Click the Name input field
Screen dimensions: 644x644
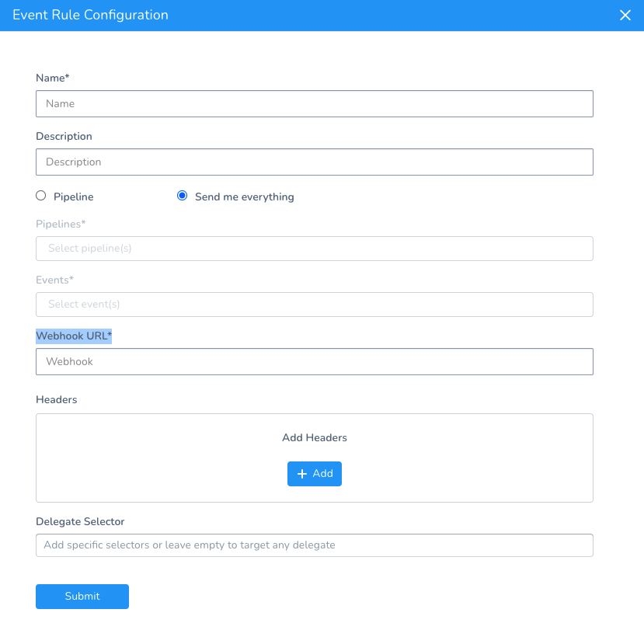point(314,103)
